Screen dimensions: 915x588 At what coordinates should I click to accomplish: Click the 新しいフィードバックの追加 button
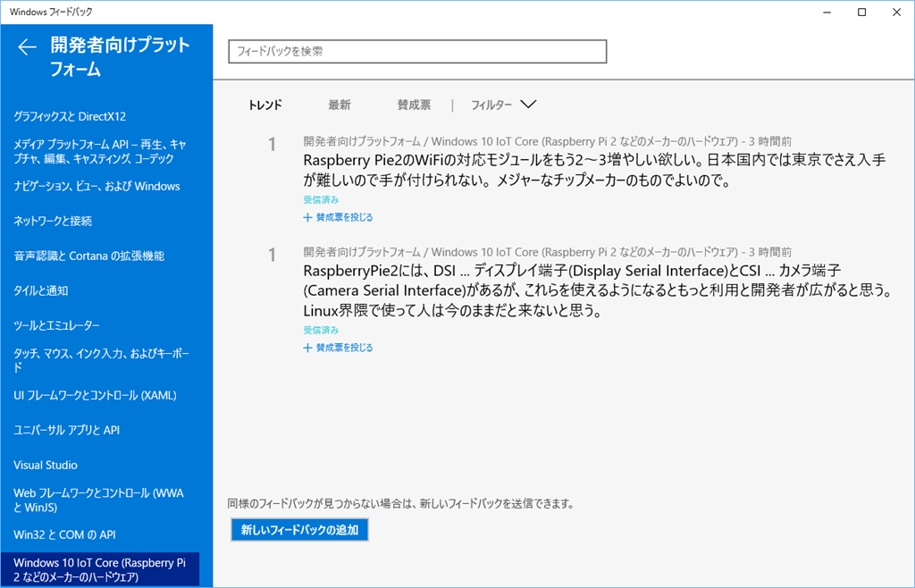click(299, 530)
